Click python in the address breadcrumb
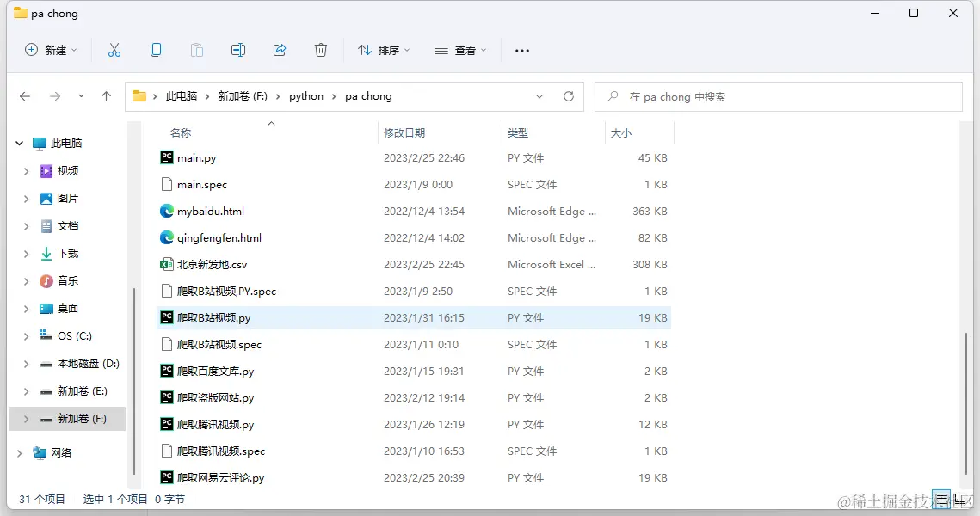The height and width of the screenshot is (516, 980). [x=306, y=96]
